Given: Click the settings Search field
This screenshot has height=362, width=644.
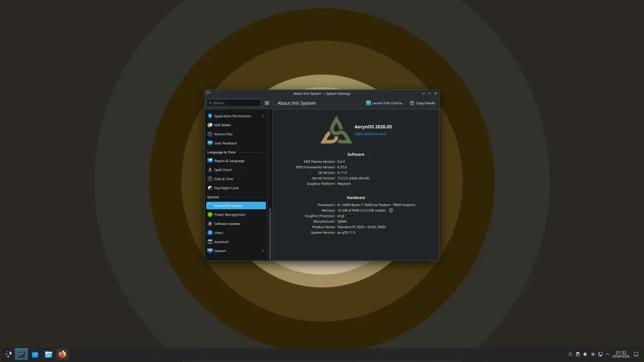Looking at the screenshot, I should 234,103.
